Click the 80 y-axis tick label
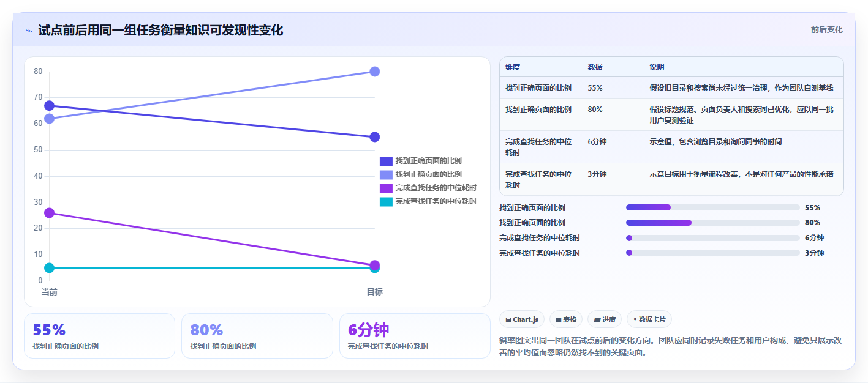This screenshot has height=383, width=868. pyautogui.click(x=38, y=72)
